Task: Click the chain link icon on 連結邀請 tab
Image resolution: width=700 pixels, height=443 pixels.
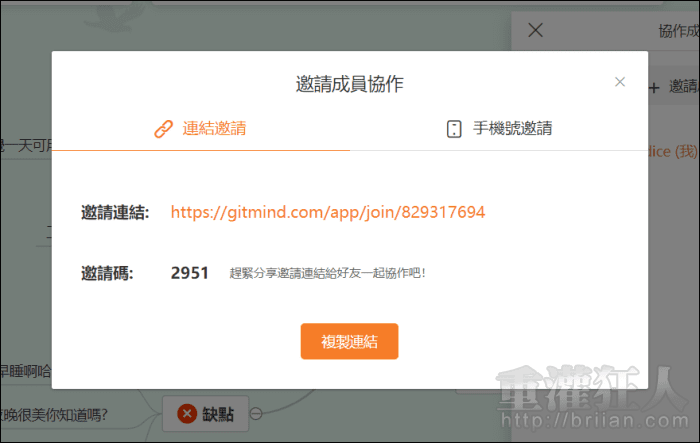Action: [x=163, y=128]
